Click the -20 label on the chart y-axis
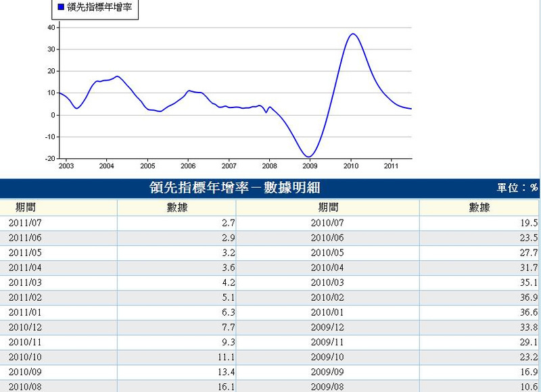Viewport: 541px width, 392px height. [x=50, y=159]
